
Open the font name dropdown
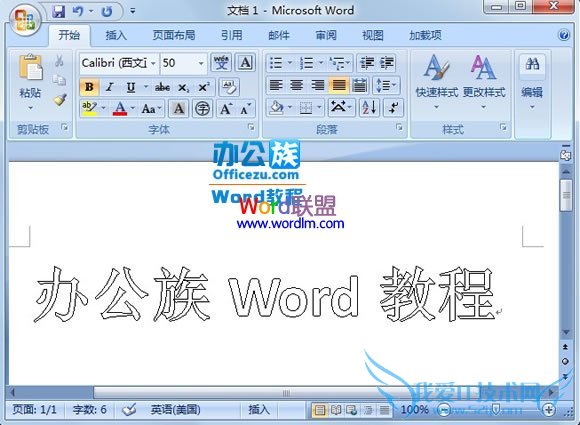153,63
